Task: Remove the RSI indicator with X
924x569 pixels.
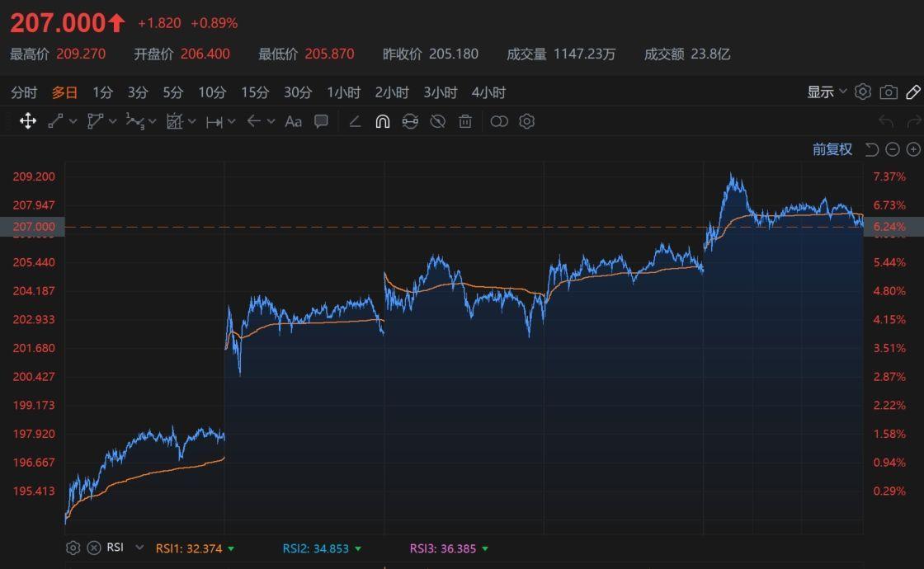Action: 94,548
